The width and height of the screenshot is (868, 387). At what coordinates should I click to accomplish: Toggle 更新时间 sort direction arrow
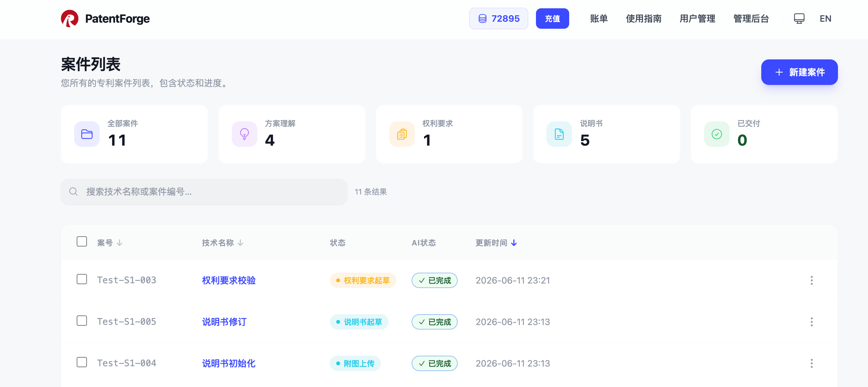tap(514, 243)
